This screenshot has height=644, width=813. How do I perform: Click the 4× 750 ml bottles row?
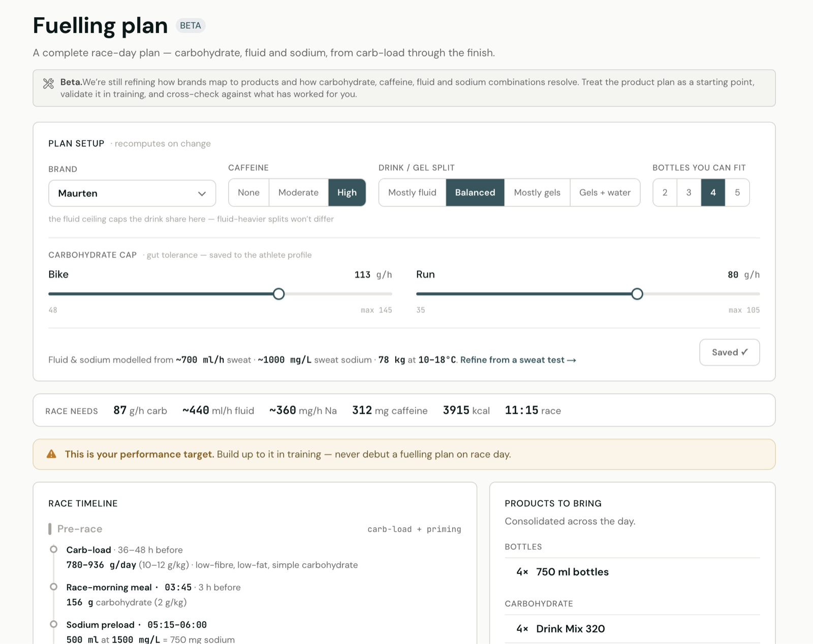pyautogui.click(x=632, y=572)
